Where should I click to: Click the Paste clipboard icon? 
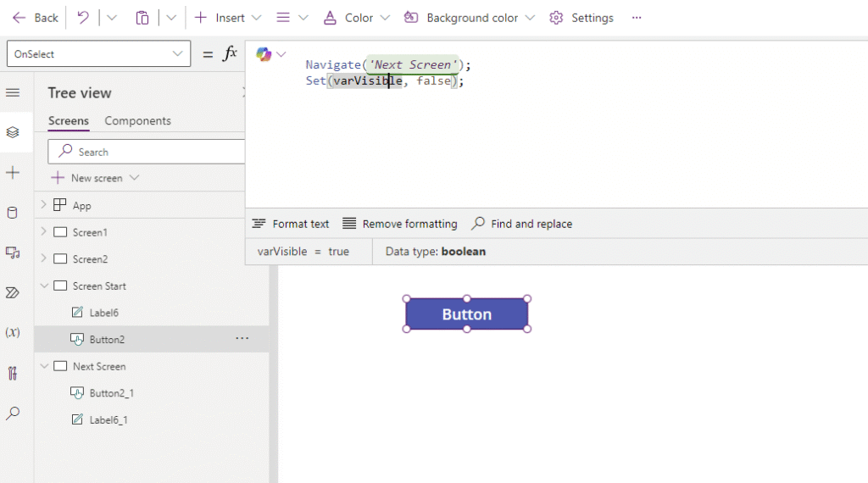point(142,18)
